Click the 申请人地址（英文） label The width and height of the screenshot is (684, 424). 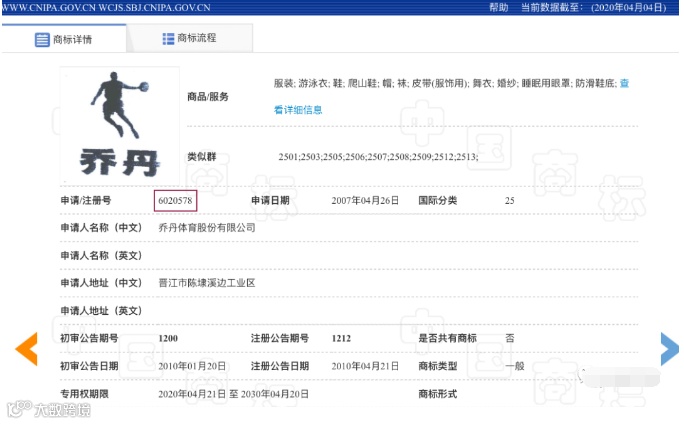pyautogui.click(x=101, y=311)
